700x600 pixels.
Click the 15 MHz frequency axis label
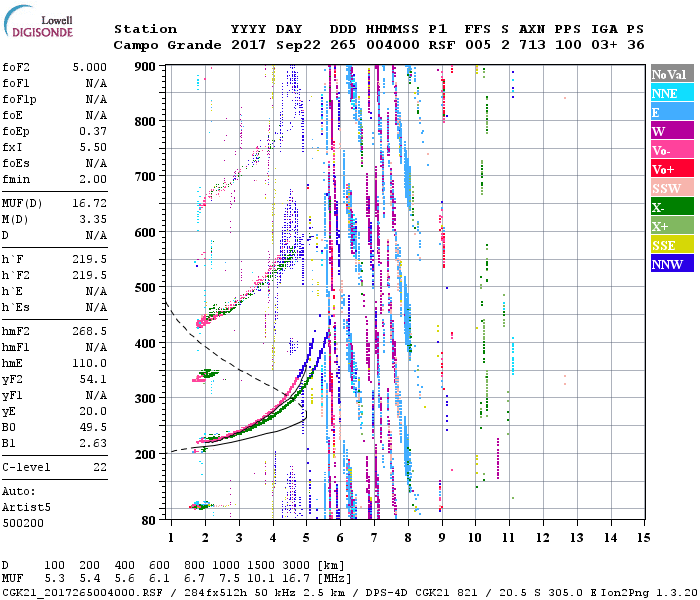[x=644, y=538]
